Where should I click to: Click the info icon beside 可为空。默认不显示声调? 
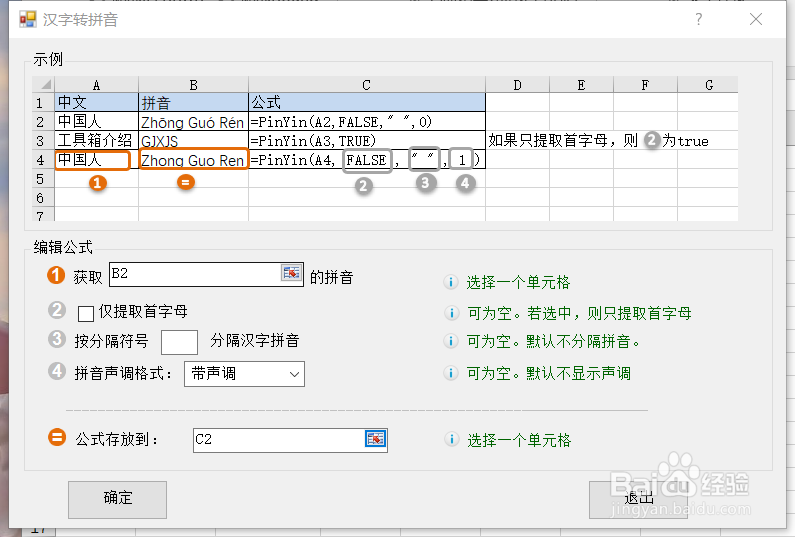click(451, 373)
